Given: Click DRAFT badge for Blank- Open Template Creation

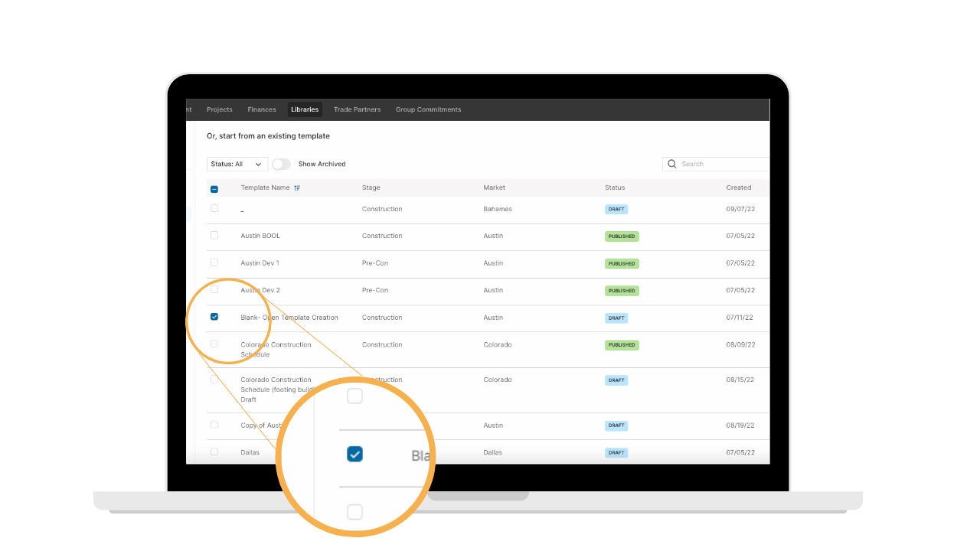Looking at the screenshot, I should coord(616,318).
